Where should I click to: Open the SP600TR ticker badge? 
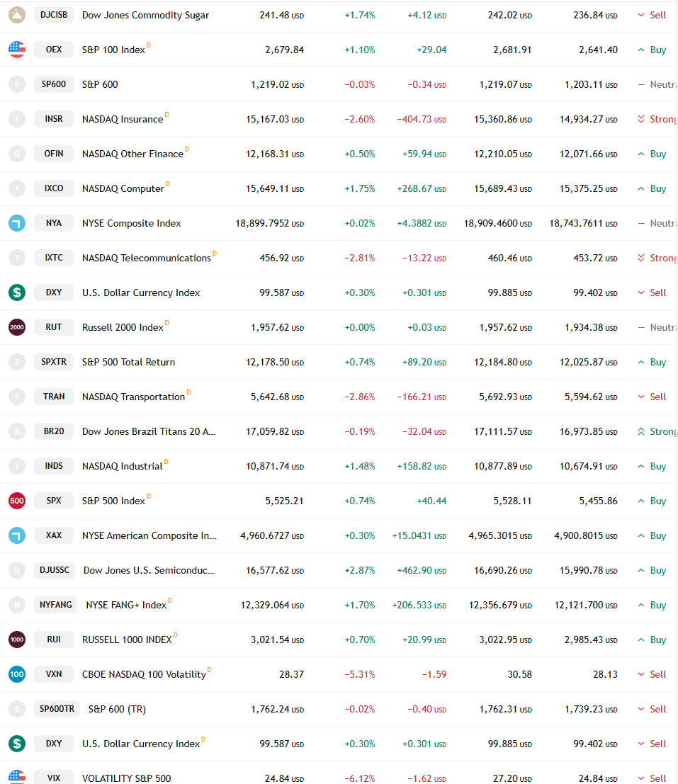[57, 709]
